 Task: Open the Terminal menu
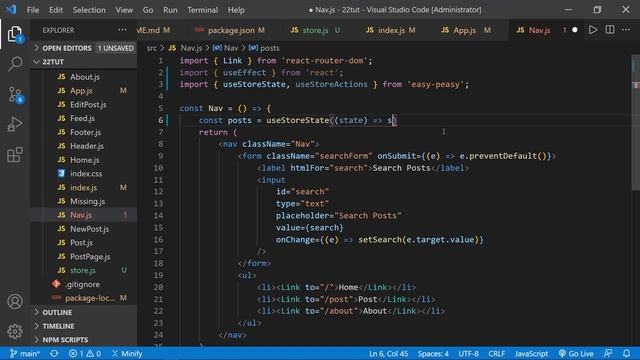[x=202, y=10]
